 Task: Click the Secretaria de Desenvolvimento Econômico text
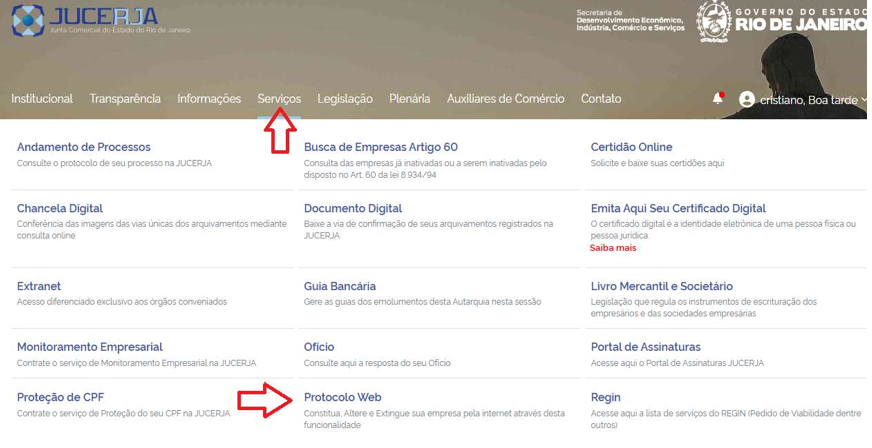pyautogui.click(x=631, y=20)
